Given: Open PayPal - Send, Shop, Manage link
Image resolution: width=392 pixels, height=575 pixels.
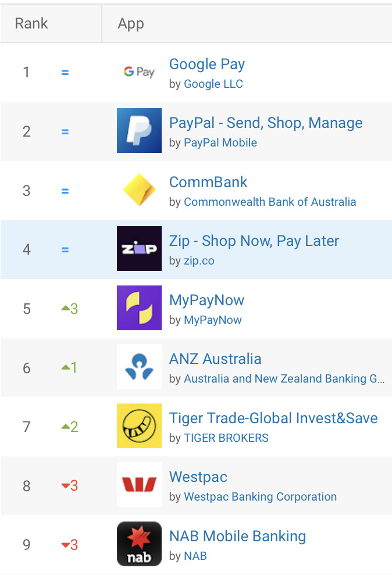Looking at the screenshot, I should pyautogui.click(x=265, y=123).
